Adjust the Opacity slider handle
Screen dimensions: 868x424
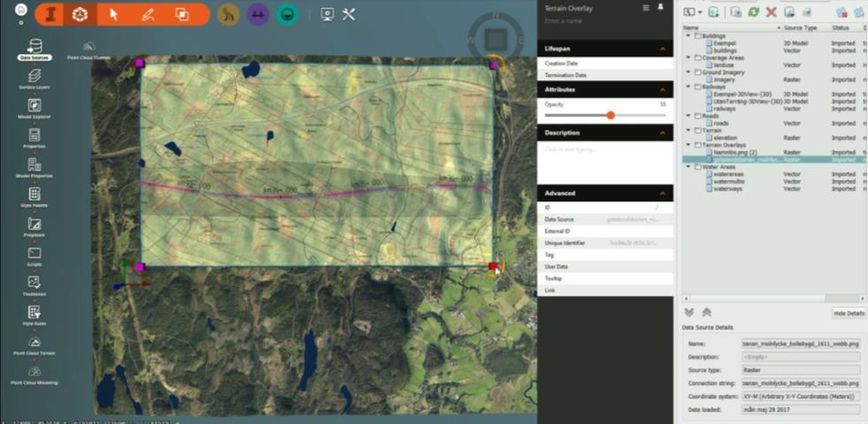click(610, 115)
